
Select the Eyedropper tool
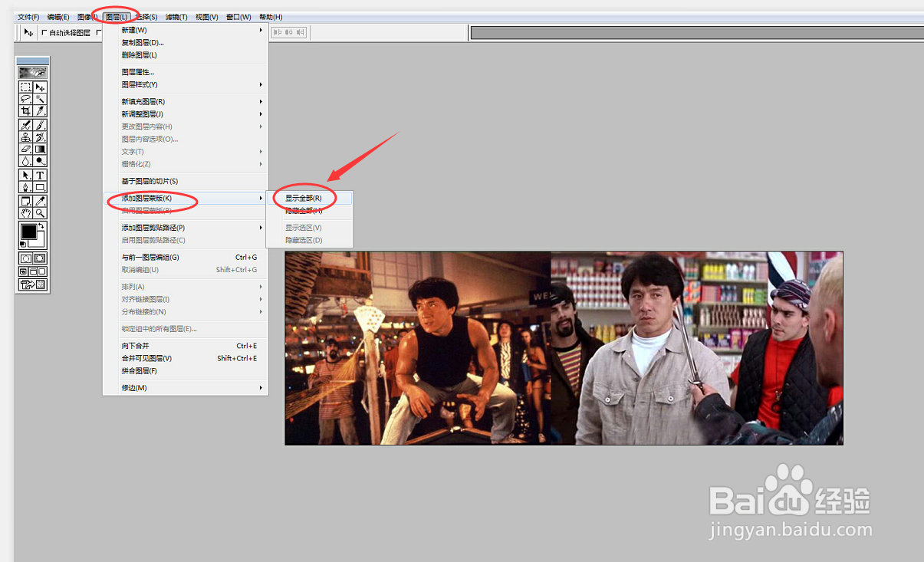click(39, 202)
